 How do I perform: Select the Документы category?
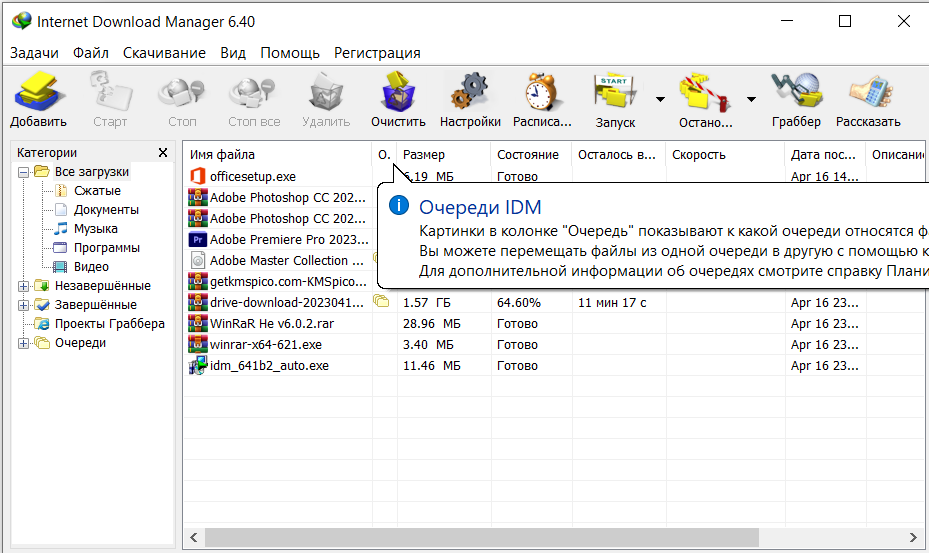click(x=106, y=210)
